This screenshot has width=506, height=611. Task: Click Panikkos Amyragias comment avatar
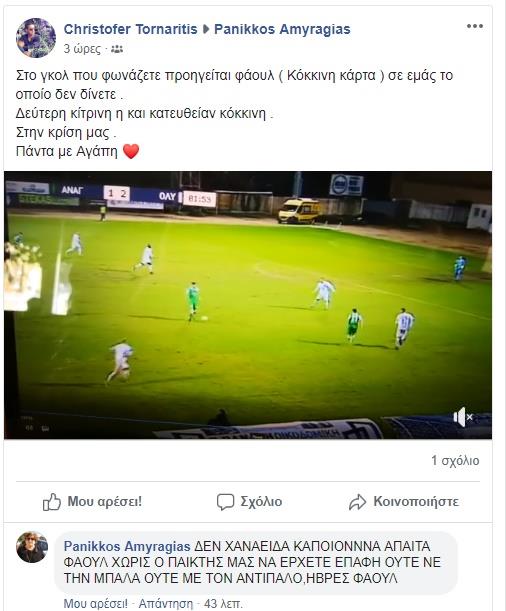pos(32,547)
